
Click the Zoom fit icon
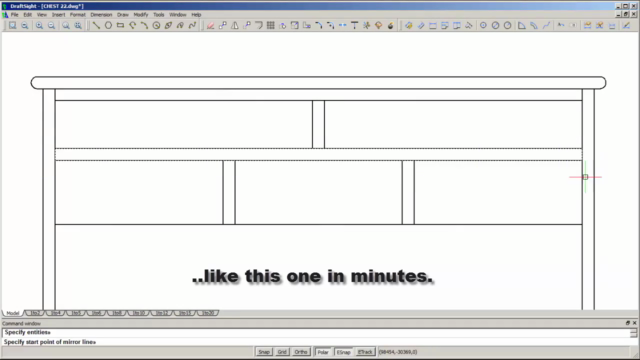coord(78,25)
